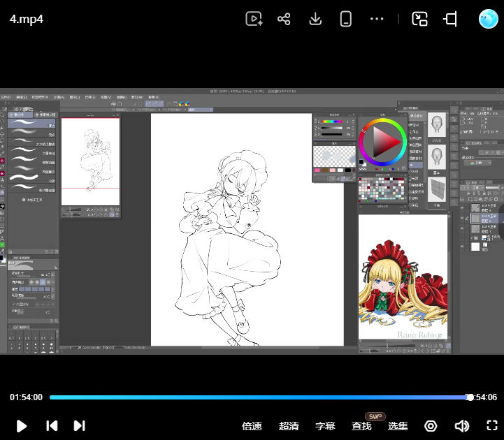This screenshot has height=440, width=504.
Task: Mute the video with the speaker icon
Action: [462, 426]
